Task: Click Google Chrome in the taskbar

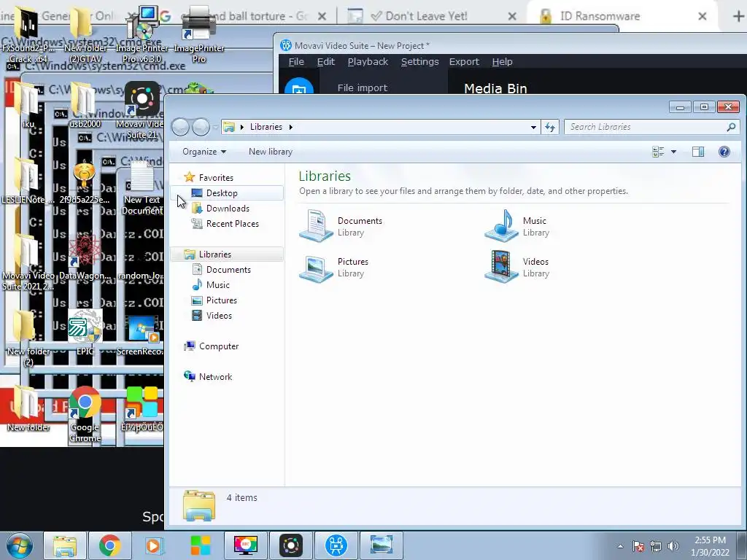Action: click(109, 545)
